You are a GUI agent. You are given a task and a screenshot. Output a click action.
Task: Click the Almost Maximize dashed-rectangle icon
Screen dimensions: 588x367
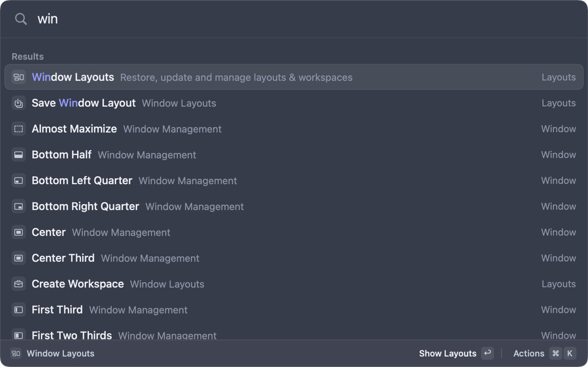19,129
